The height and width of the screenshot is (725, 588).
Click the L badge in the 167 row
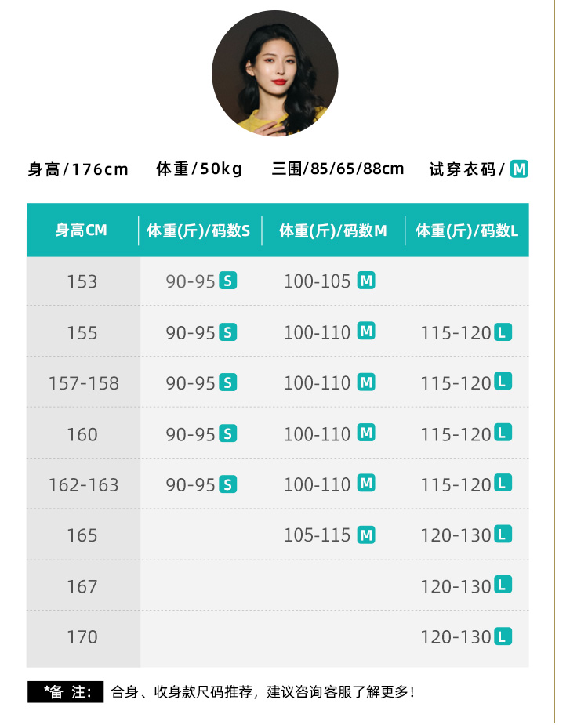pyautogui.click(x=503, y=585)
